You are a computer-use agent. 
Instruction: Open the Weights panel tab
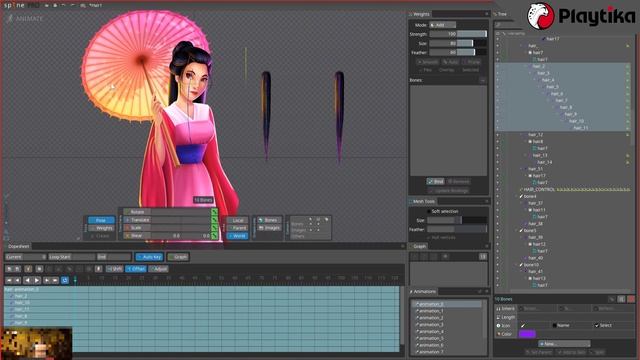pos(420,14)
